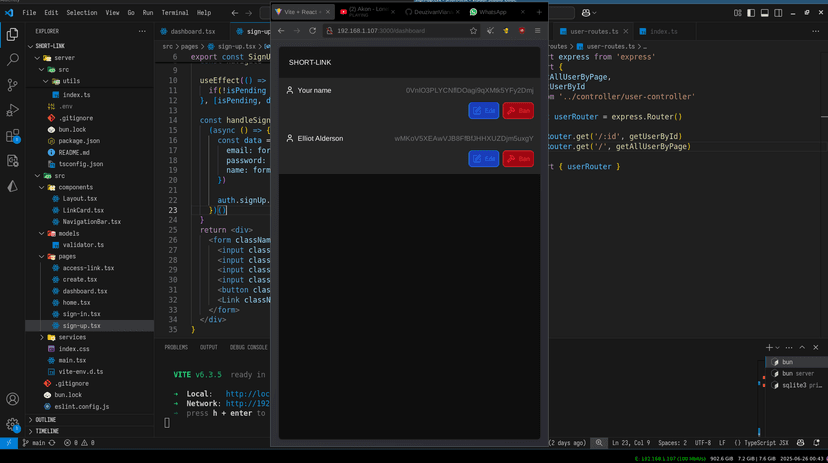The height and width of the screenshot is (463, 828).
Task: Collapse the server folder in Explorer
Action: coord(37,58)
